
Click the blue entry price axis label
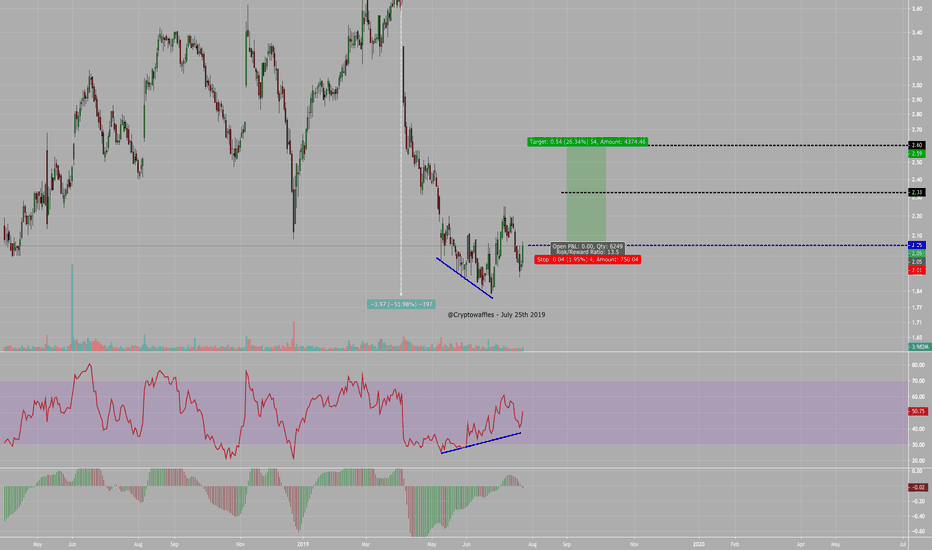917,245
